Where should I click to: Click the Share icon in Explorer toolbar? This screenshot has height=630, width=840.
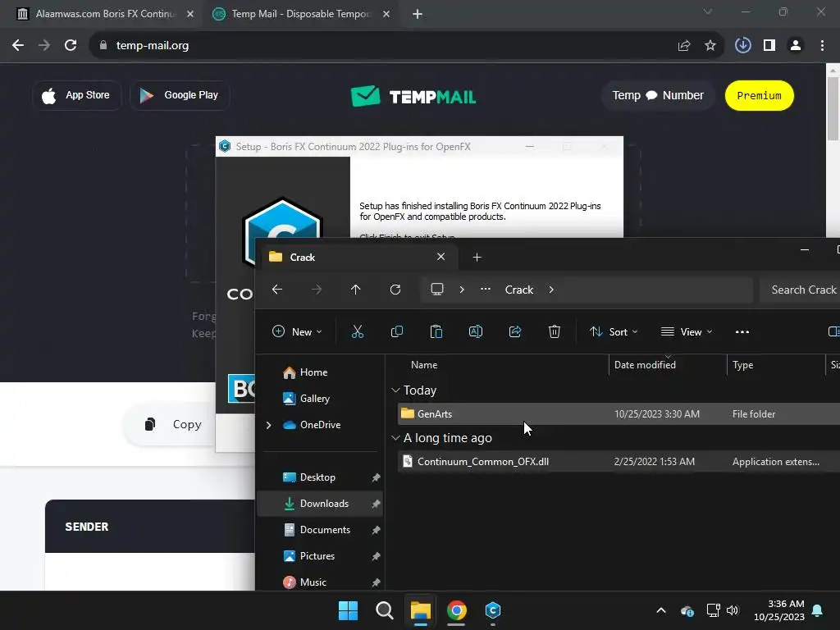[x=515, y=331]
